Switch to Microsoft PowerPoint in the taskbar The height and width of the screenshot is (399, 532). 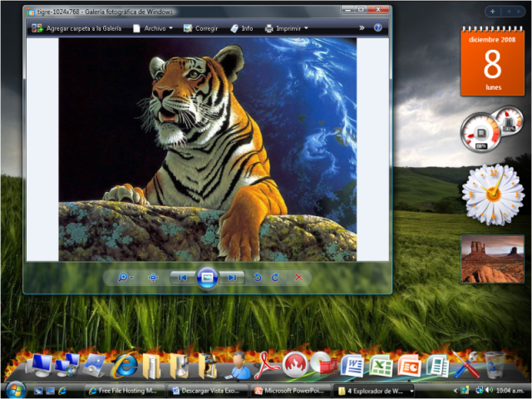pos(291,390)
